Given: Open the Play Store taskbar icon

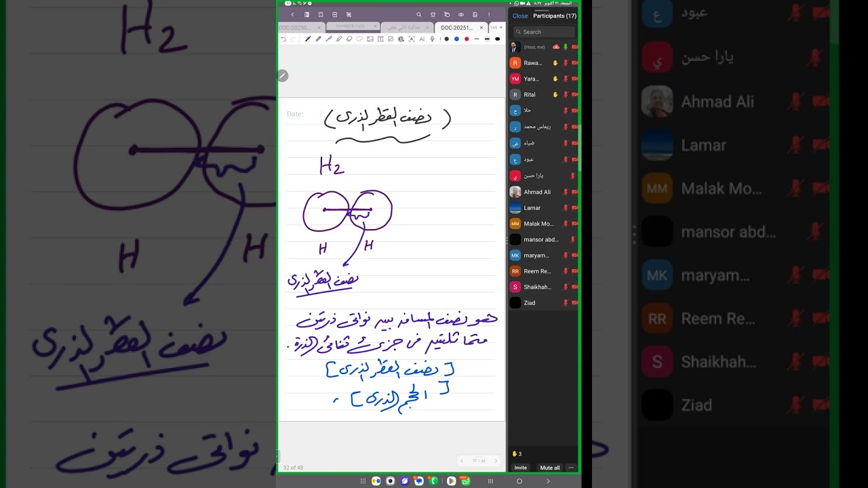Looking at the screenshot, I should 452,481.
